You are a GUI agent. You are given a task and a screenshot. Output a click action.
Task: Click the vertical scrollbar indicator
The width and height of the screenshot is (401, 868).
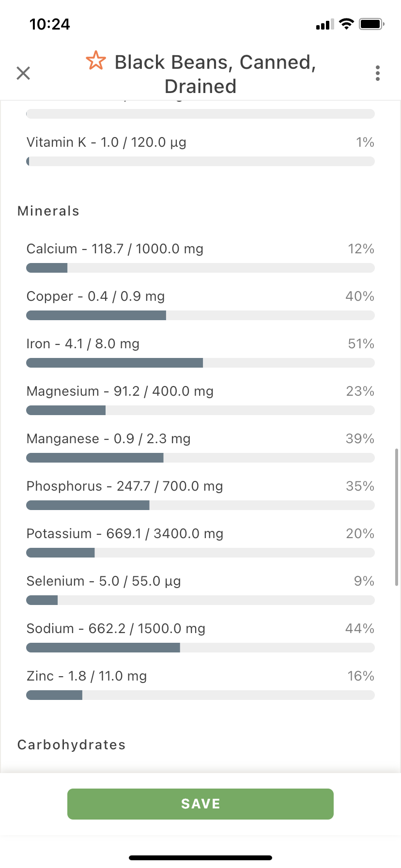397,517
